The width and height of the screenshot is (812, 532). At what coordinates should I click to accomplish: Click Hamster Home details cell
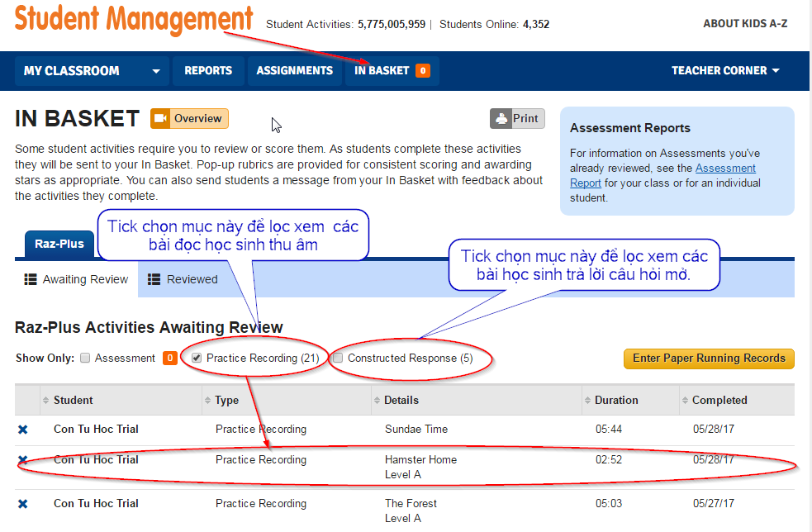[x=421, y=467]
